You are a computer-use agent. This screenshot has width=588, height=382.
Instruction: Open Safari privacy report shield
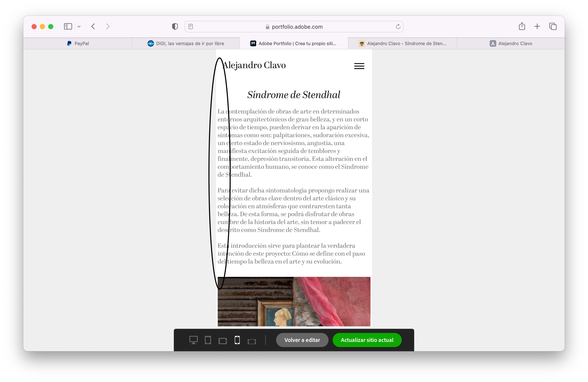(x=175, y=26)
